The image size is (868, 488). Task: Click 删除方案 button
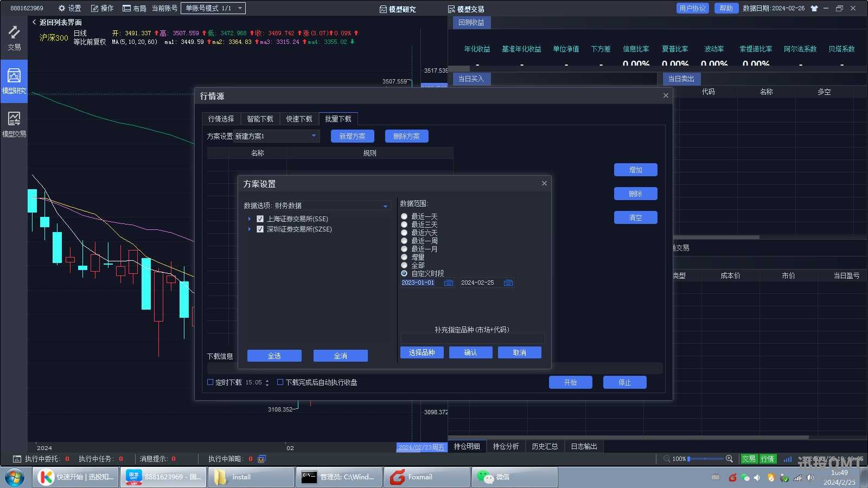407,136
